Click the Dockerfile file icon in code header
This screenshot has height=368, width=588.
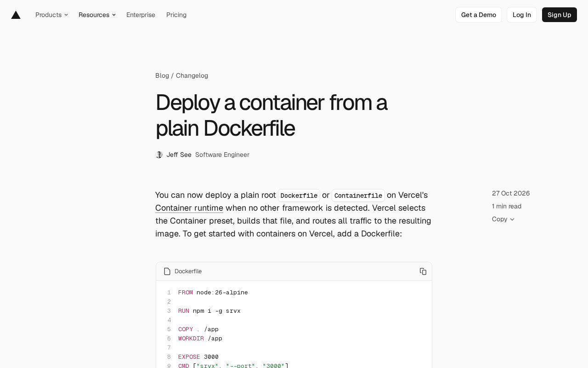(167, 271)
